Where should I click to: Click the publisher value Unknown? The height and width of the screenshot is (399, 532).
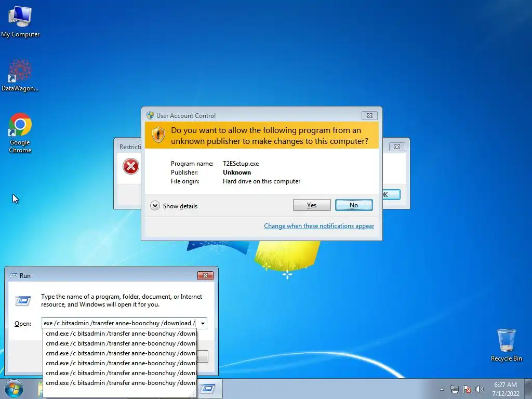237,172
